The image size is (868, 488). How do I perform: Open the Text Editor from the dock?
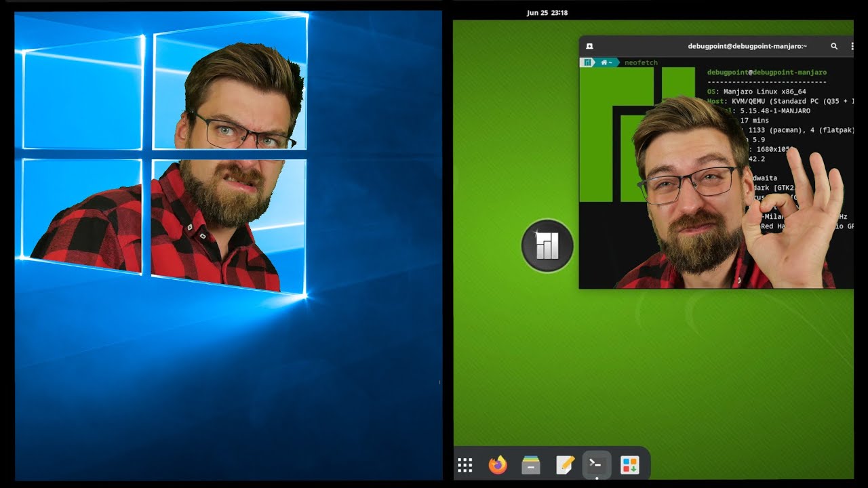point(564,465)
